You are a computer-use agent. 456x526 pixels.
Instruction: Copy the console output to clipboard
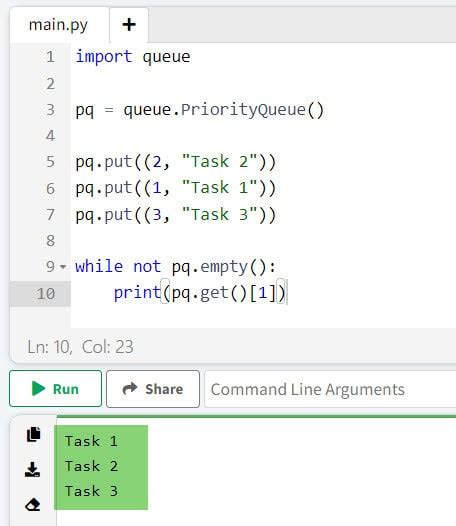33,434
